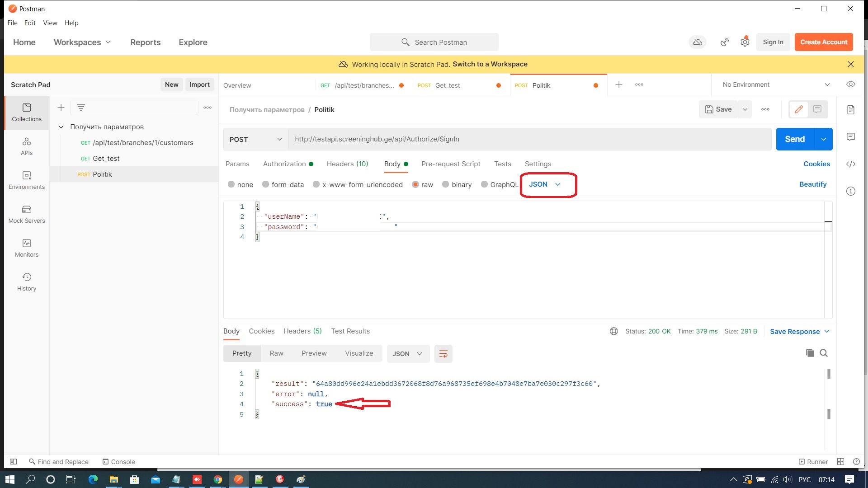
Task: Select the GraphQL body type
Action: (x=500, y=184)
